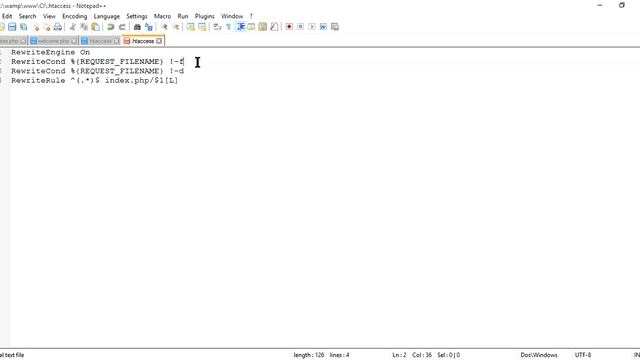Open the Language menu
The height and width of the screenshot is (360, 640).
click(x=107, y=16)
